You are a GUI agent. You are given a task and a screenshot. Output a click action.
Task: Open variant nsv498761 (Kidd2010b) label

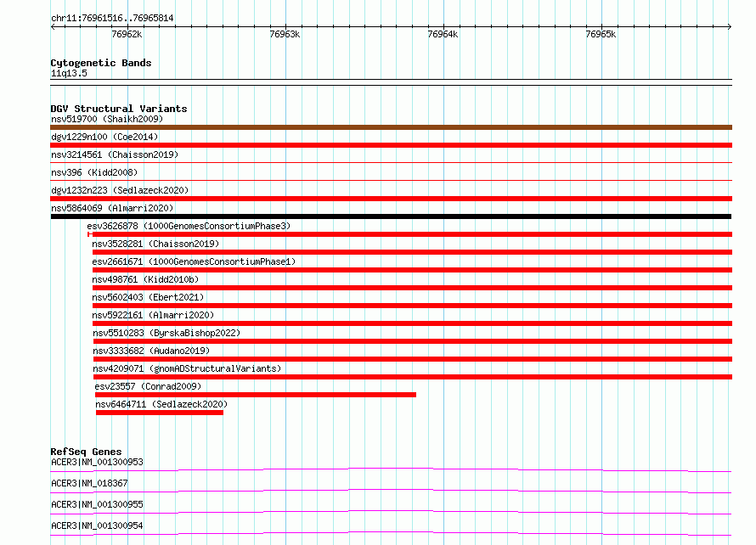145,279
